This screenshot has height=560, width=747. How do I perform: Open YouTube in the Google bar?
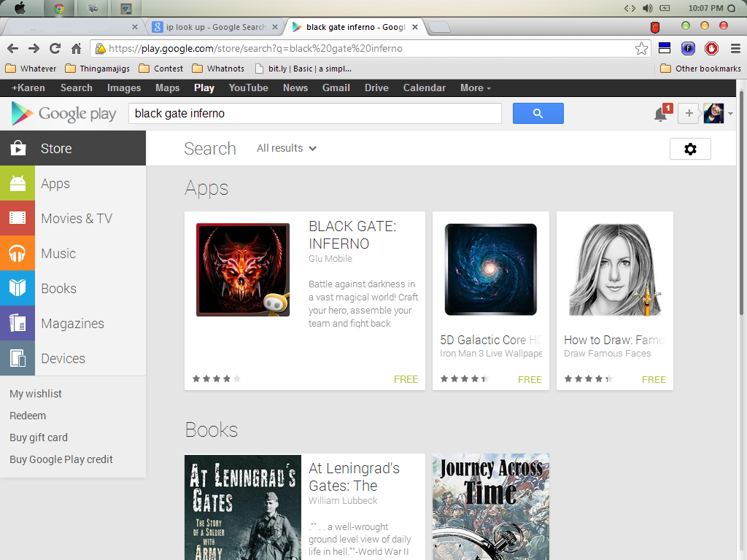[248, 87]
